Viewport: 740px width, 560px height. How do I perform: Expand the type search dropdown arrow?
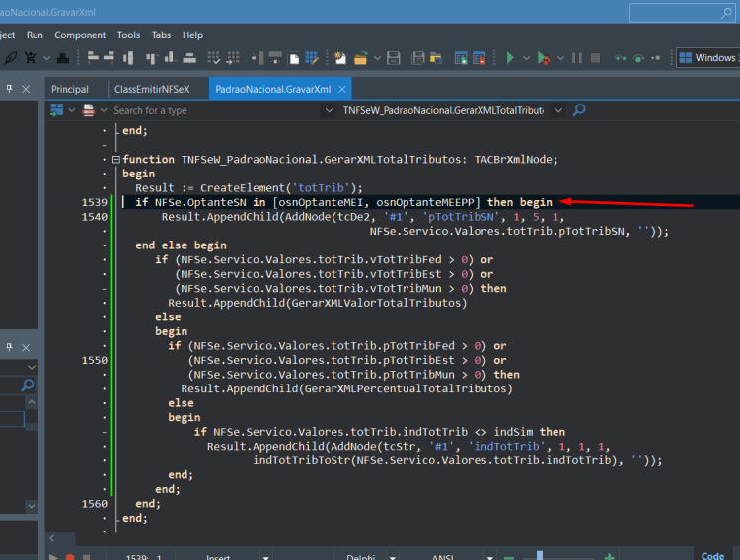click(329, 110)
